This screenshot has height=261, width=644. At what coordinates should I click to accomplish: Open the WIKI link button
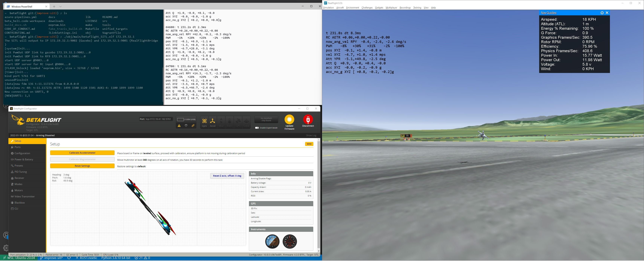(x=309, y=144)
